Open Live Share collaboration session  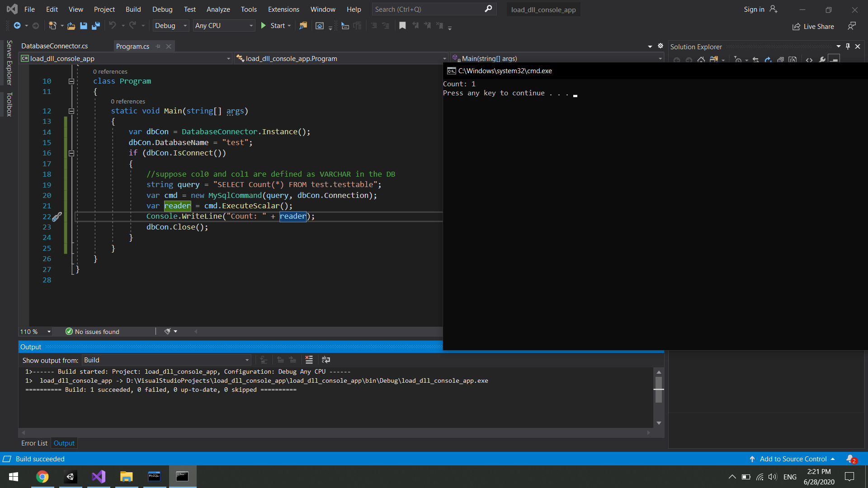click(813, 26)
